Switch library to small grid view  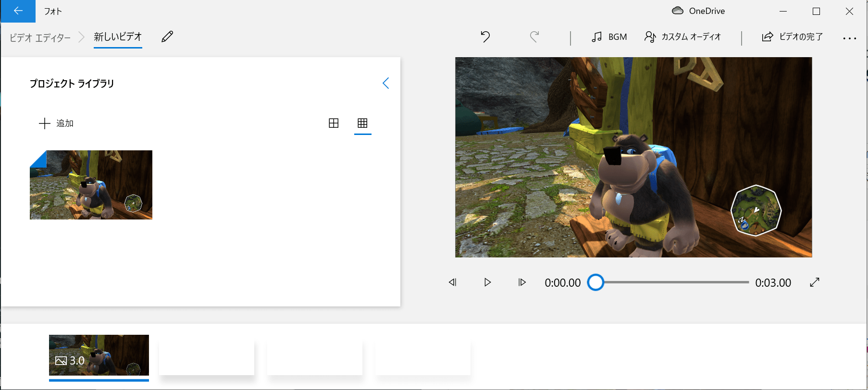pyautogui.click(x=362, y=123)
